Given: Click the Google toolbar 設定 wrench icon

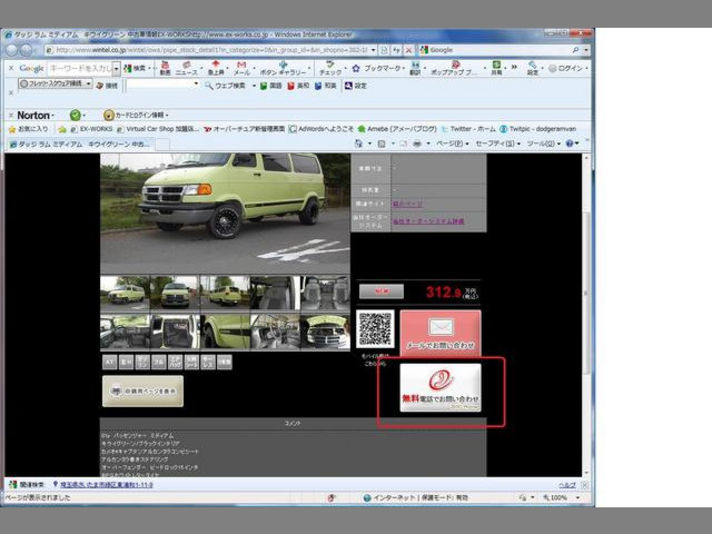Looking at the screenshot, I should click(x=532, y=68).
